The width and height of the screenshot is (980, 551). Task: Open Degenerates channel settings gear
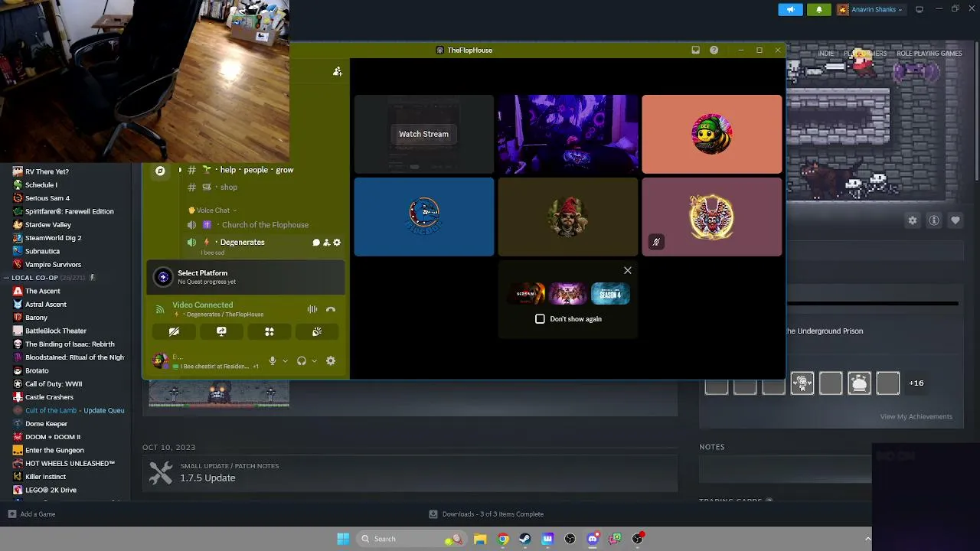pos(337,243)
